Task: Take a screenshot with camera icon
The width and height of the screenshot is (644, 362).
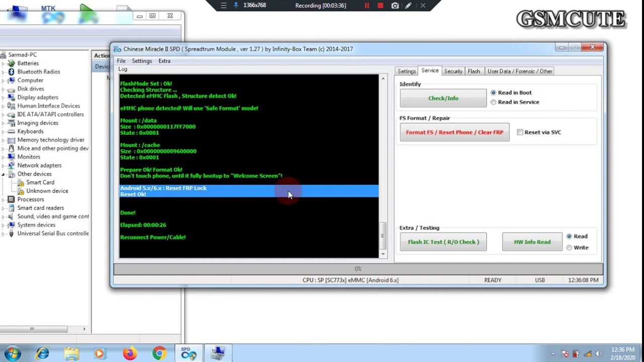Action: pyautogui.click(x=395, y=6)
